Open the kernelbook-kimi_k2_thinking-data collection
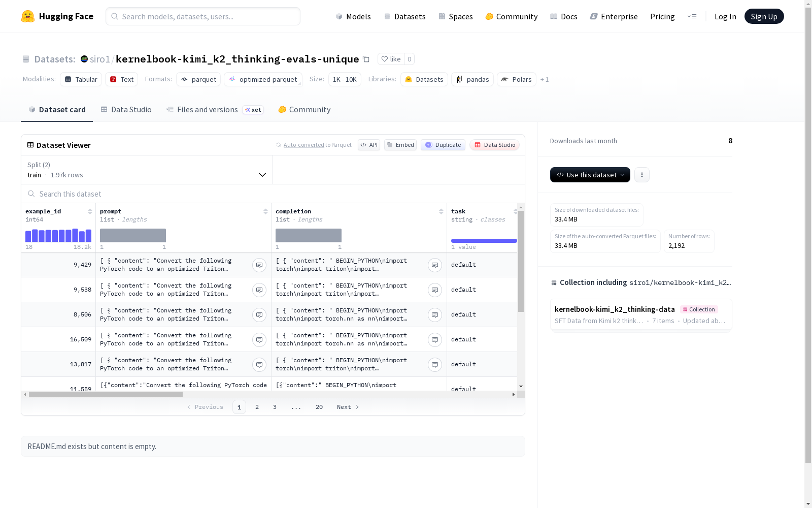 click(x=641, y=314)
